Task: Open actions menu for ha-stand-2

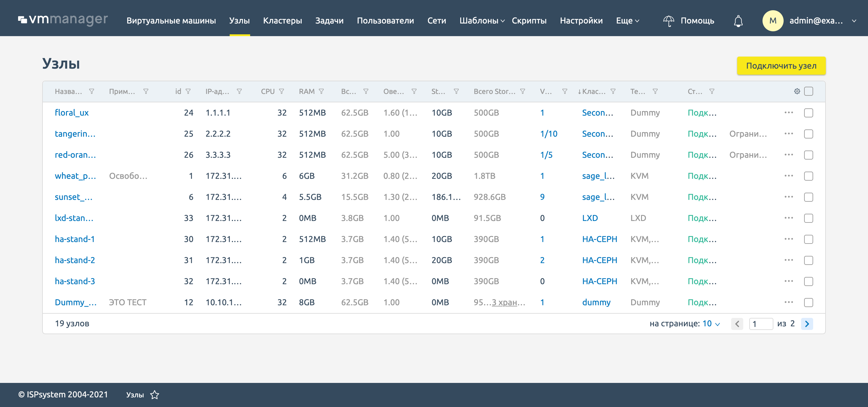Action: click(788, 260)
